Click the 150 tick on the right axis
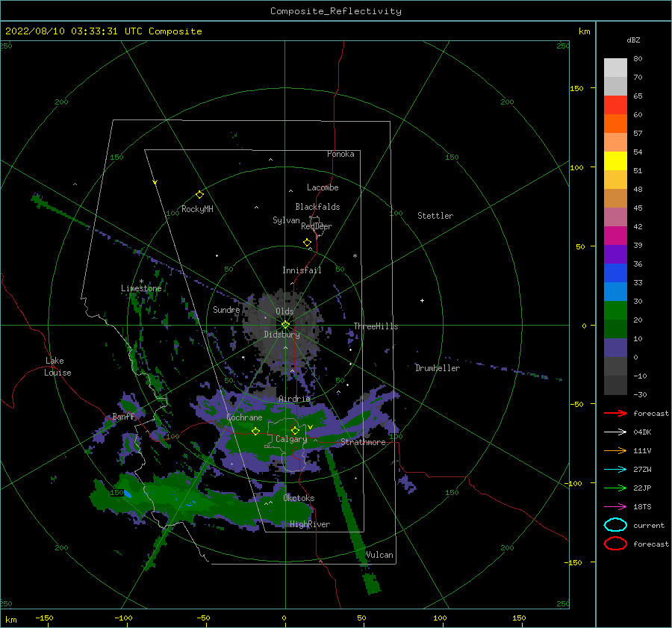 tap(576, 88)
